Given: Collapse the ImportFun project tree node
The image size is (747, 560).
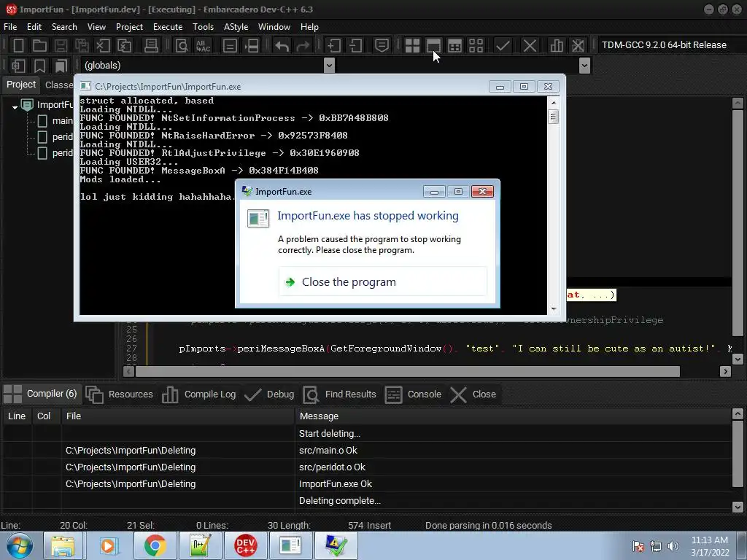Looking at the screenshot, I should [15, 107].
